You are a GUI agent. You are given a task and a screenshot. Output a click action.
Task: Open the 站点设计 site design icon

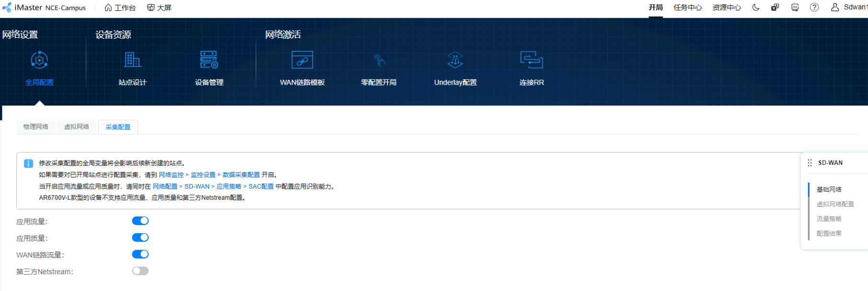tap(133, 61)
